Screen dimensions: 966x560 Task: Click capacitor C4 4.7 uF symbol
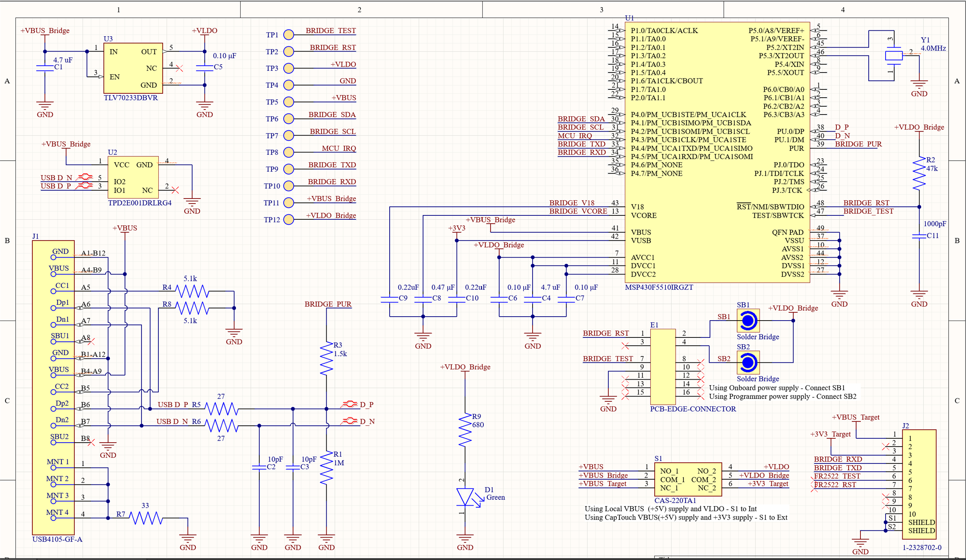click(x=533, y=300)
